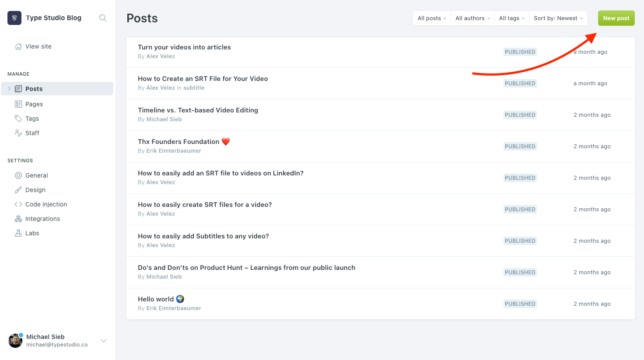Open the 'Hello world' post
Viewport: 644px width, 360px height.
point(161,299)
